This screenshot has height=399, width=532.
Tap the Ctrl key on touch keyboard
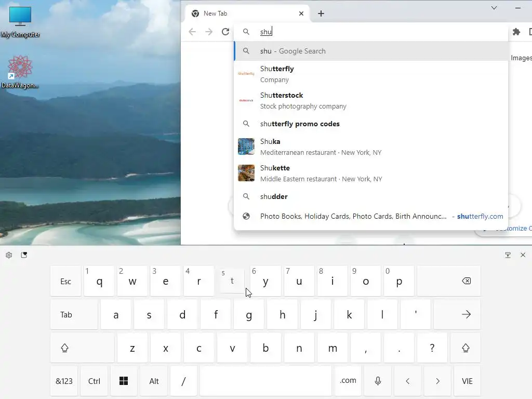click(94, 381)
